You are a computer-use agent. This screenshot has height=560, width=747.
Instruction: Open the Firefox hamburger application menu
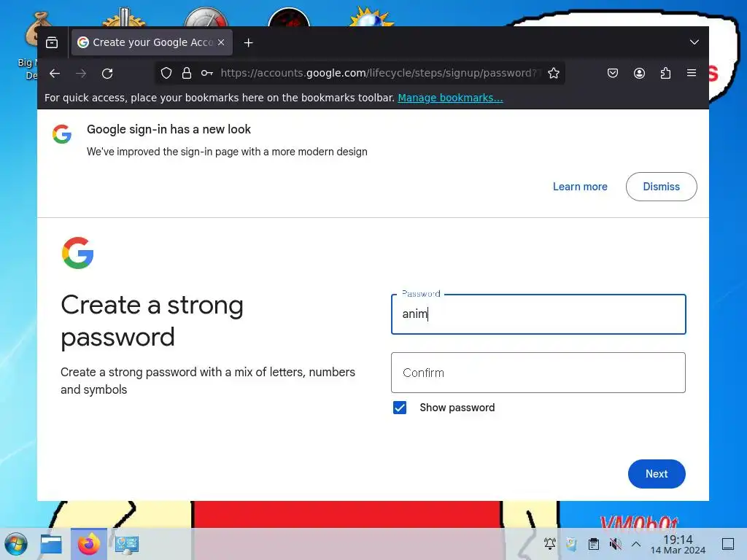point(692,73)
